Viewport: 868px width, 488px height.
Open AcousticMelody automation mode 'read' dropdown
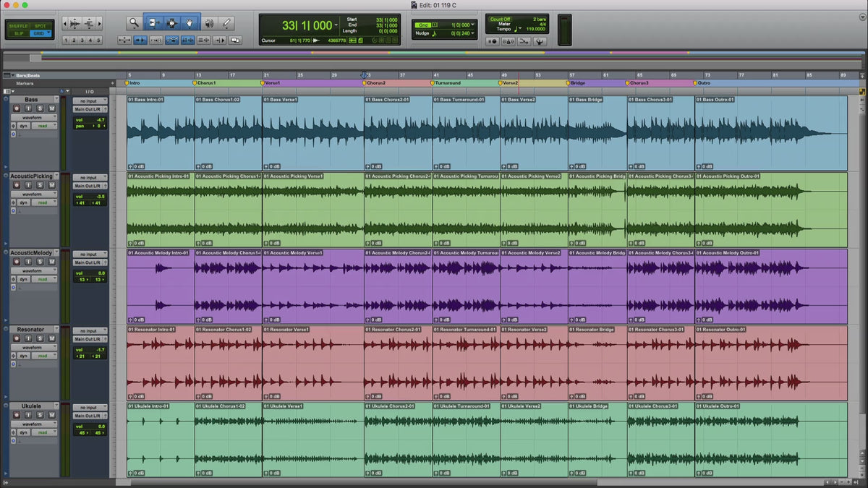(x=43, y=279)
